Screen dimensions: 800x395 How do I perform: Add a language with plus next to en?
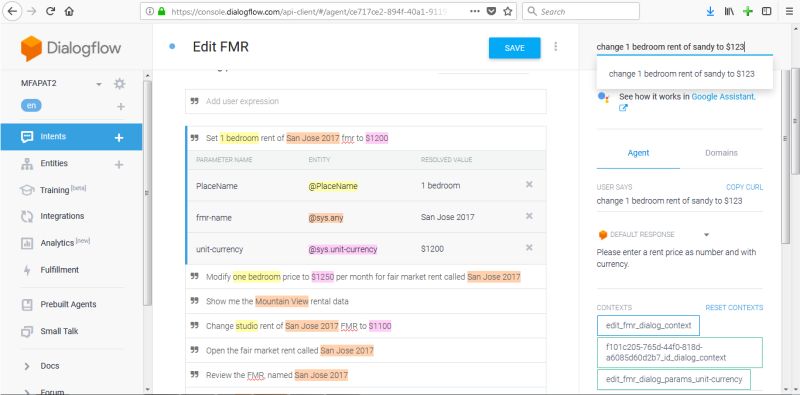coord(120,107)
